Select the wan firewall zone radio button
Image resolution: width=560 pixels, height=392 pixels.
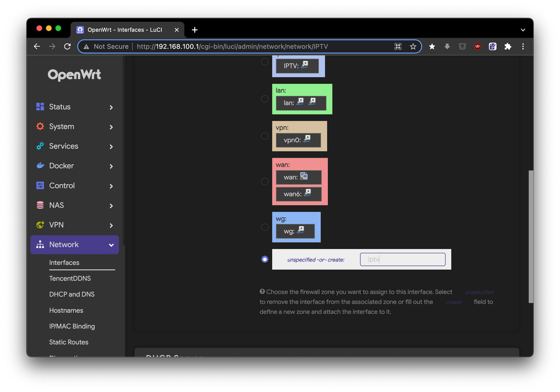[x=265, y=181]
